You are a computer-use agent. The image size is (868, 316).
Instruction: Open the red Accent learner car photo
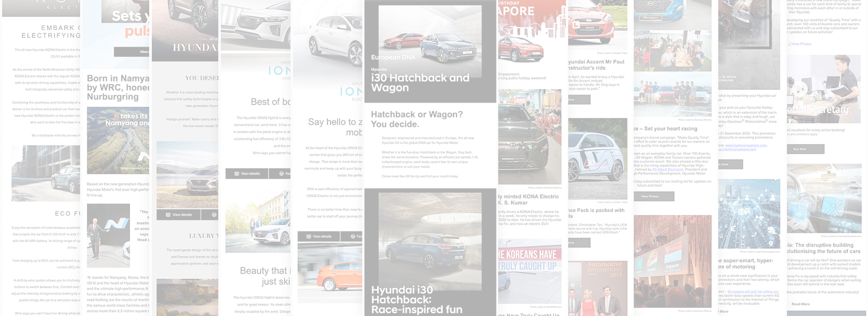[x=598, y=25]
